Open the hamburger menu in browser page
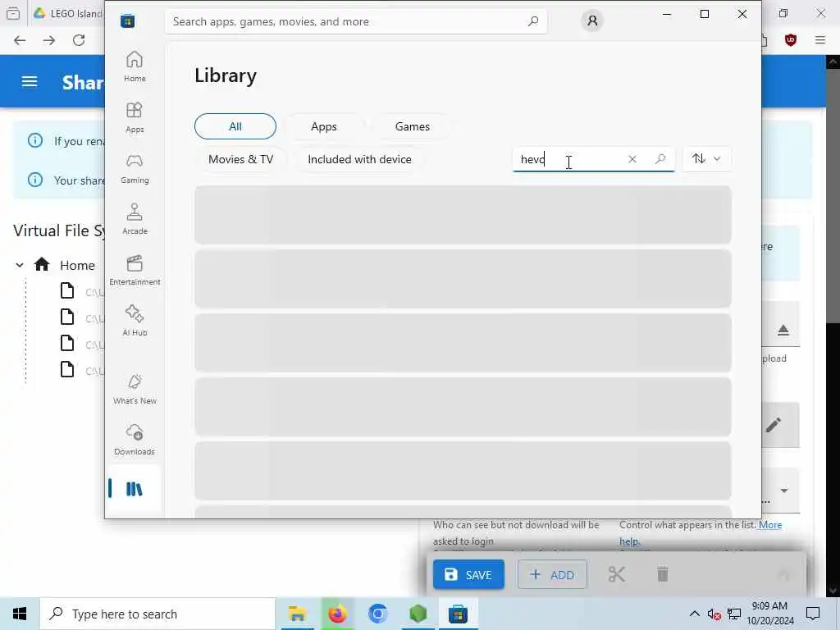 (30, 81)
